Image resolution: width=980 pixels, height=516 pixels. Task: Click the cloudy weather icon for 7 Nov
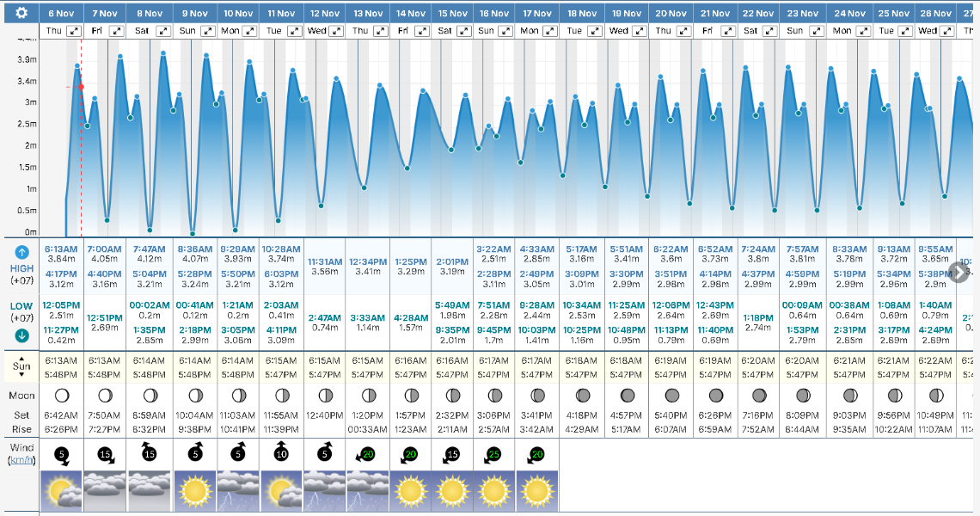pos(105,490)
